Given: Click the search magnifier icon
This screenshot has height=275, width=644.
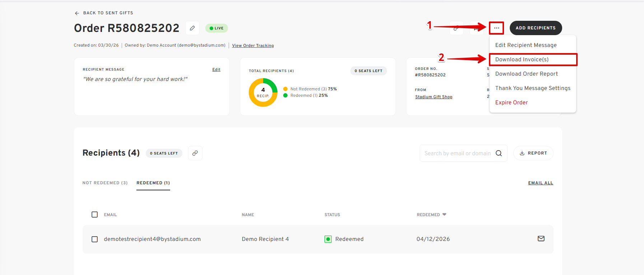Looking at the screenshot, I should click(x=499, y=153).
